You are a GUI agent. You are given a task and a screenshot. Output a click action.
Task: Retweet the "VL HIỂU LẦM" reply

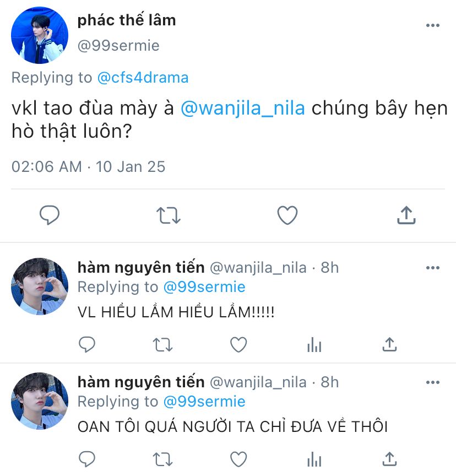pyautogui.click(x=162, y=345)
